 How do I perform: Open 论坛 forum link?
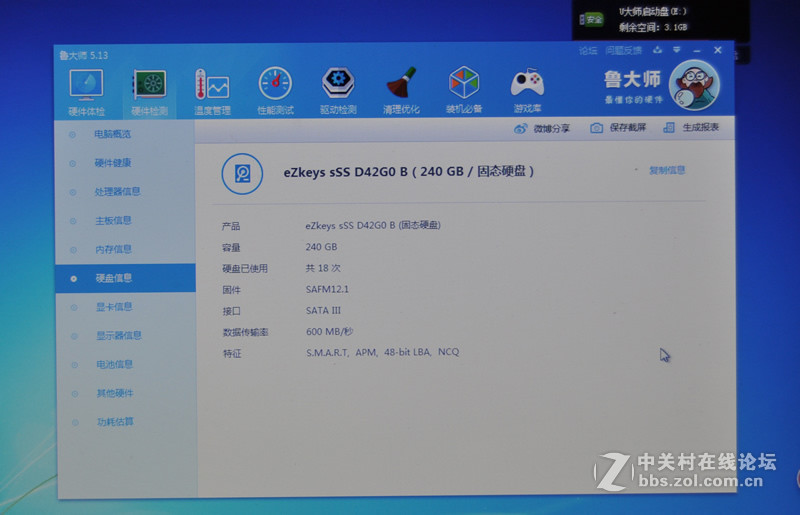pos(588,51)
